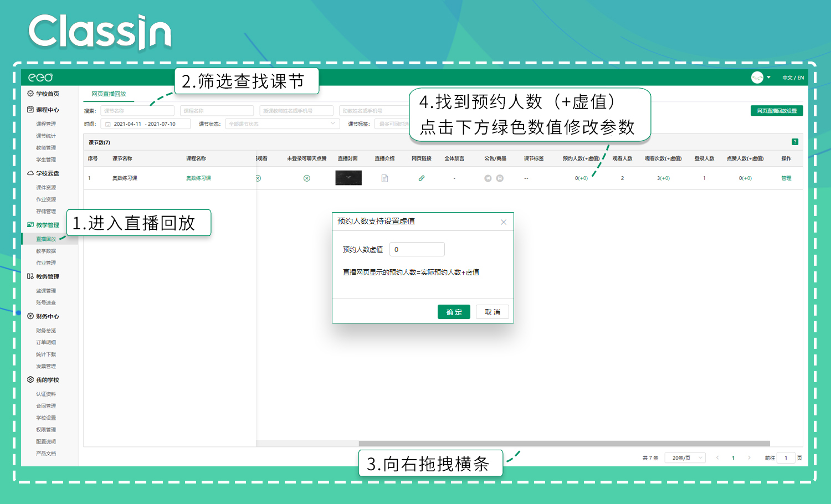Screen dimensions: 831x504
Task: Click 管理 for 奥数练习课 row
Action: point(786,178)
